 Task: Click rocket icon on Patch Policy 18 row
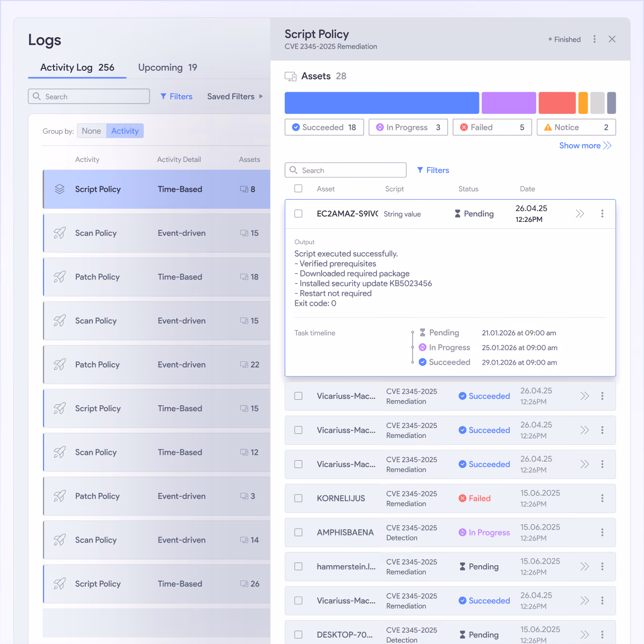[60, 277]
